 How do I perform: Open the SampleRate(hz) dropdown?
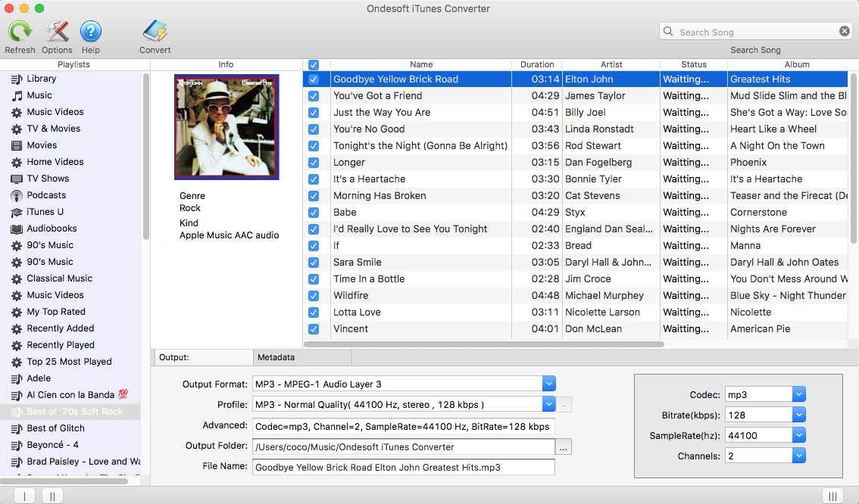pyautogui.click(x=798, y=436)
